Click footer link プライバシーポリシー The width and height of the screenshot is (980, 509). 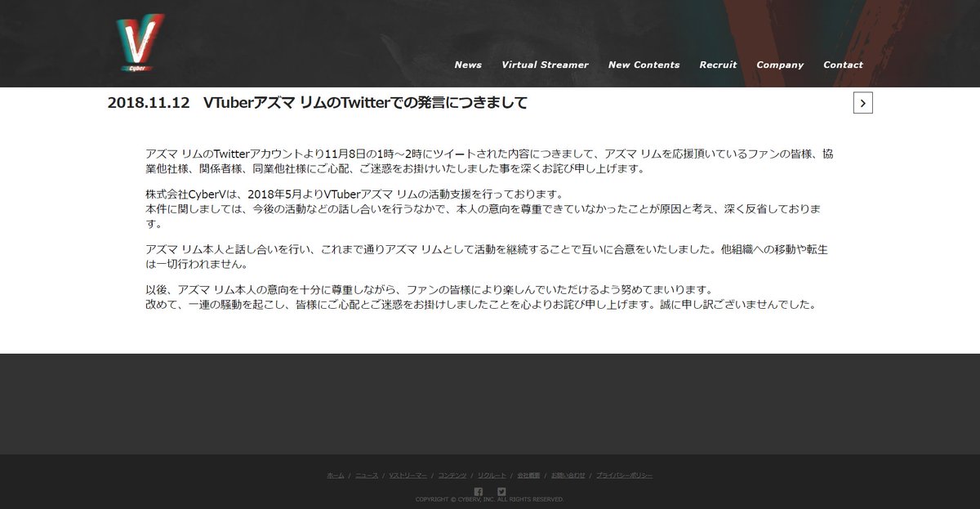[x=624, y=476]
